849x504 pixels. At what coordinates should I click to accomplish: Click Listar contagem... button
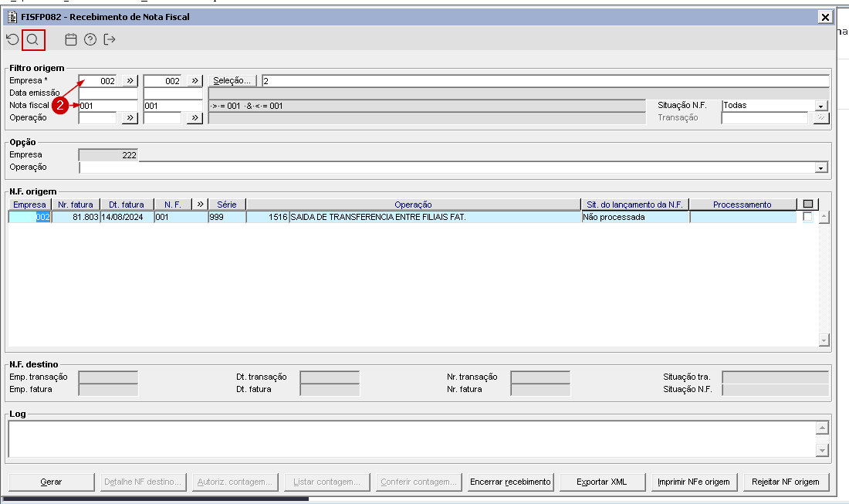pyautogui.click(x=327, y=482)
